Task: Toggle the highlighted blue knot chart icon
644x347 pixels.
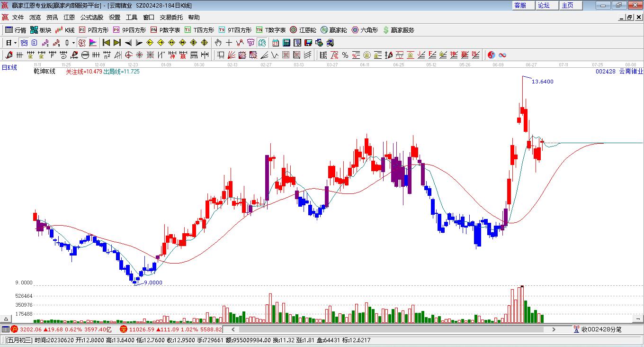Action: tap(24, 43)
